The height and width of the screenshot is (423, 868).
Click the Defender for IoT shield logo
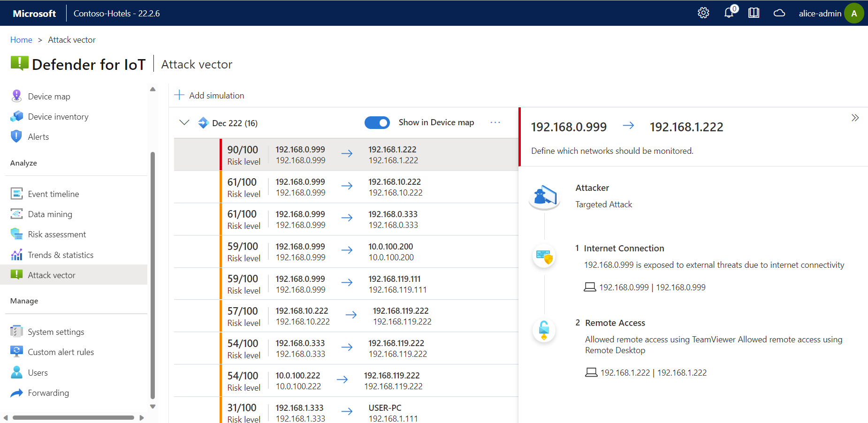tap(20, 63)
